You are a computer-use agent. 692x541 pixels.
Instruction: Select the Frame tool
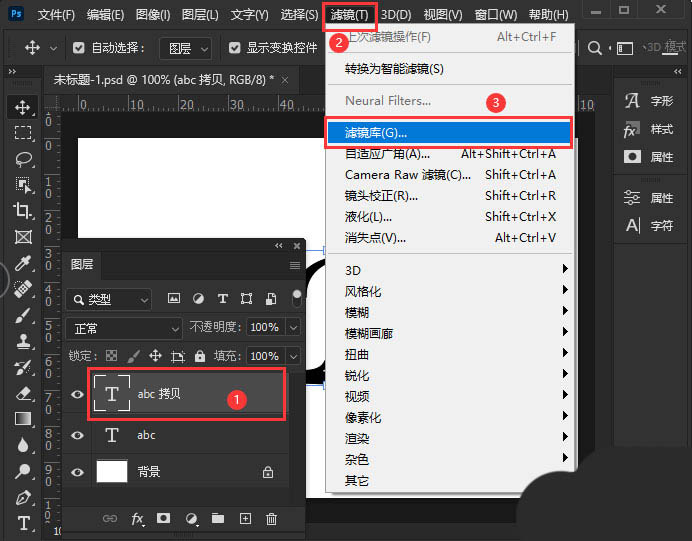pyautogui.click(x=23, y=237)
